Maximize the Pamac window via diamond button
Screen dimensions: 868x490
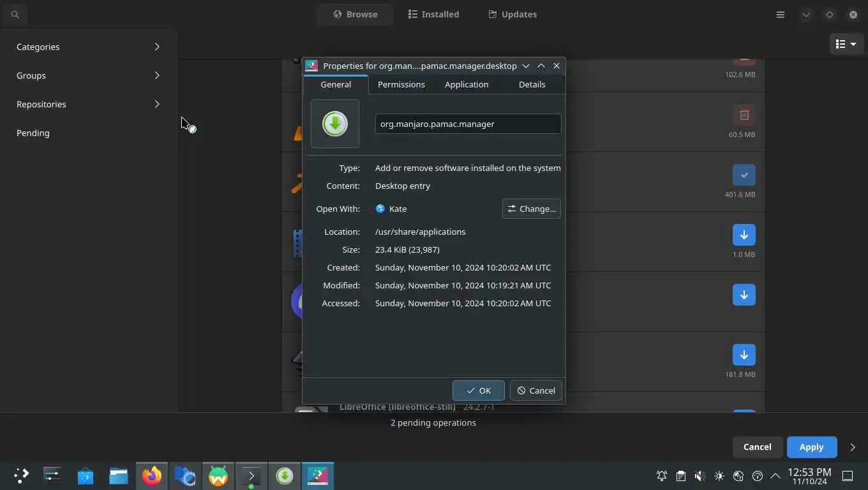coord(829,14)
